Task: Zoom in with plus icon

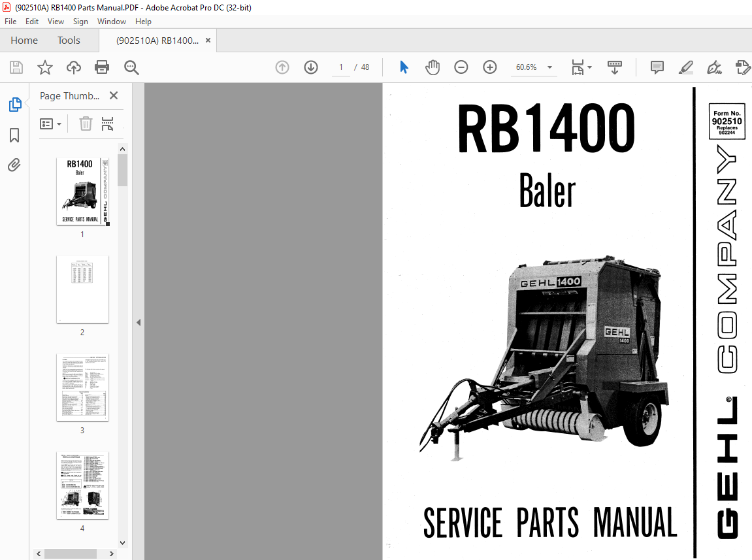Action: 489,67
